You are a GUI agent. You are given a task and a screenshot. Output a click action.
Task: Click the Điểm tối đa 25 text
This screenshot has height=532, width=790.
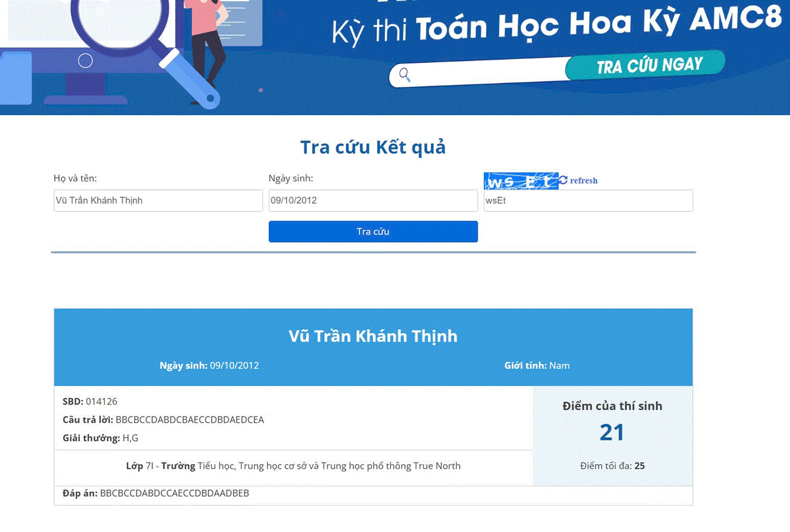pyautogui.click(x=612, y=465)
